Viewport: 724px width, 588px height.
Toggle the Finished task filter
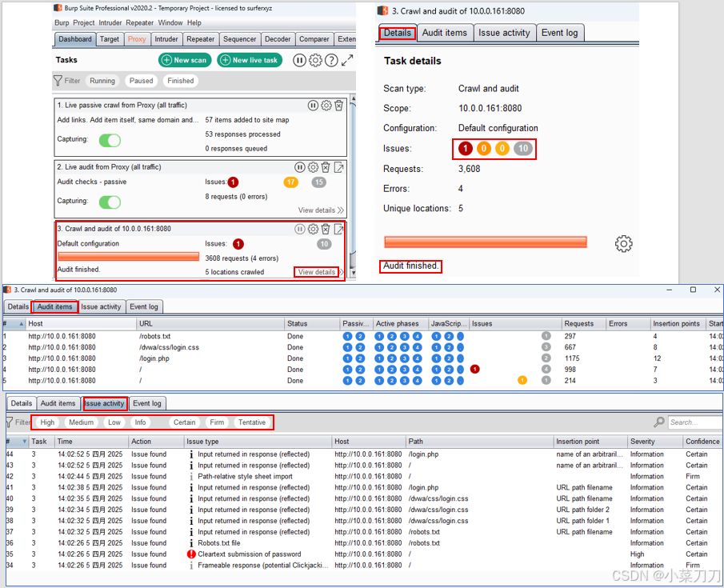[181, 81]
